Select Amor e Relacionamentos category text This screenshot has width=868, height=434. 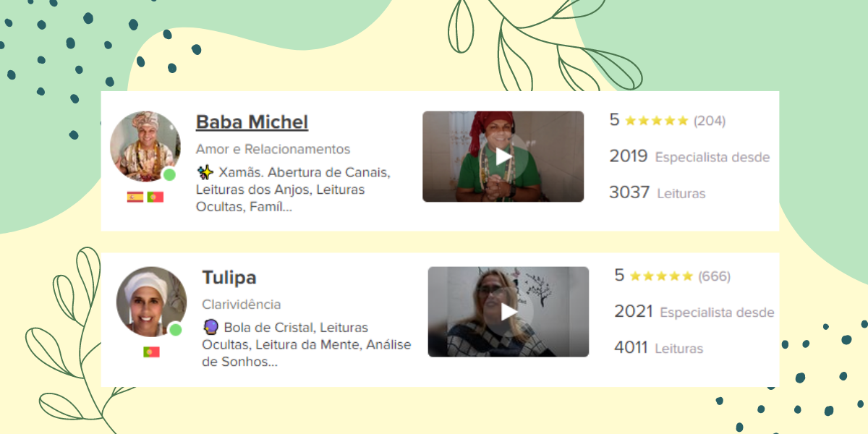(x=273, y=149)
